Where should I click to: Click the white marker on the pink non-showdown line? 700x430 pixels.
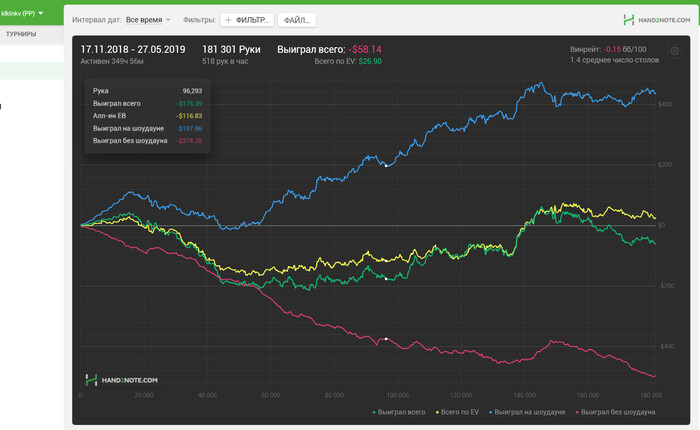click(x=386, y=339)
